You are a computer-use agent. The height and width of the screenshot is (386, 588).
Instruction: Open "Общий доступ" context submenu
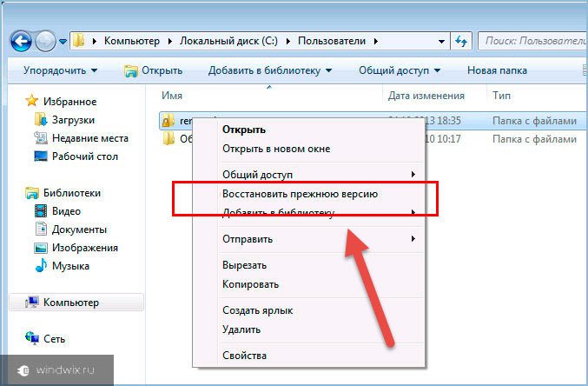[x=319, y=175]
